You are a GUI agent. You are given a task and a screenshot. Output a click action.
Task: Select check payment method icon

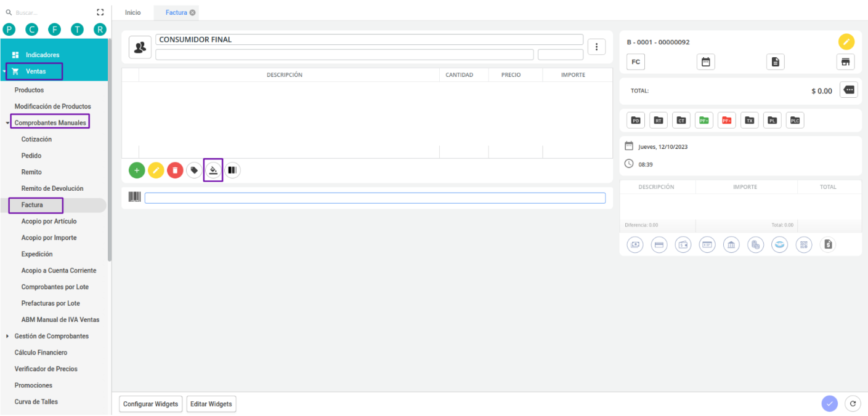pos(707,245)
